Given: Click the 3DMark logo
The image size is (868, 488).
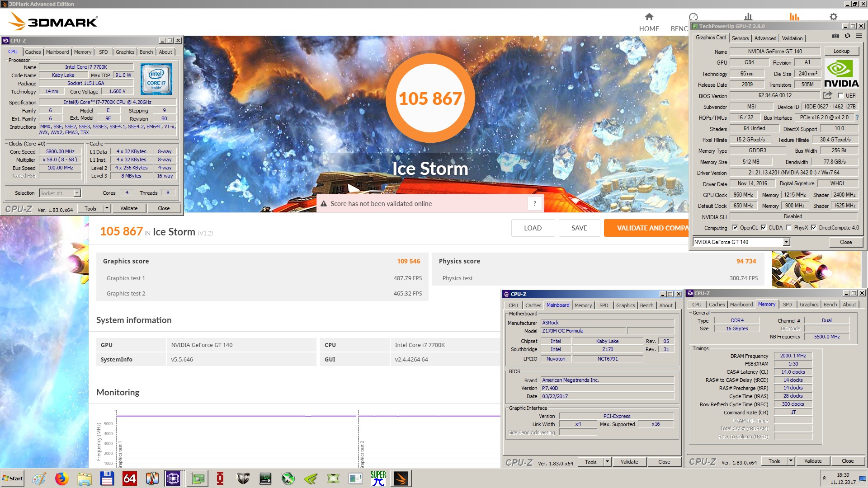Looking at the screenshot, I should 53,21.
